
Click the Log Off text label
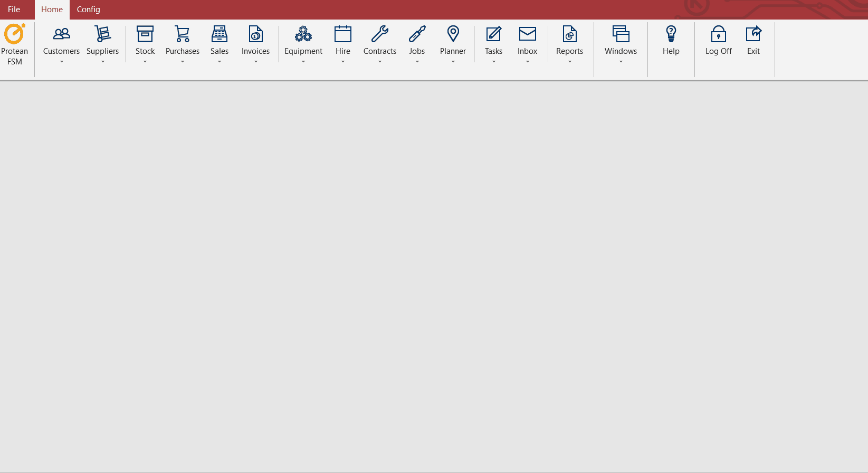coord(719,51)
